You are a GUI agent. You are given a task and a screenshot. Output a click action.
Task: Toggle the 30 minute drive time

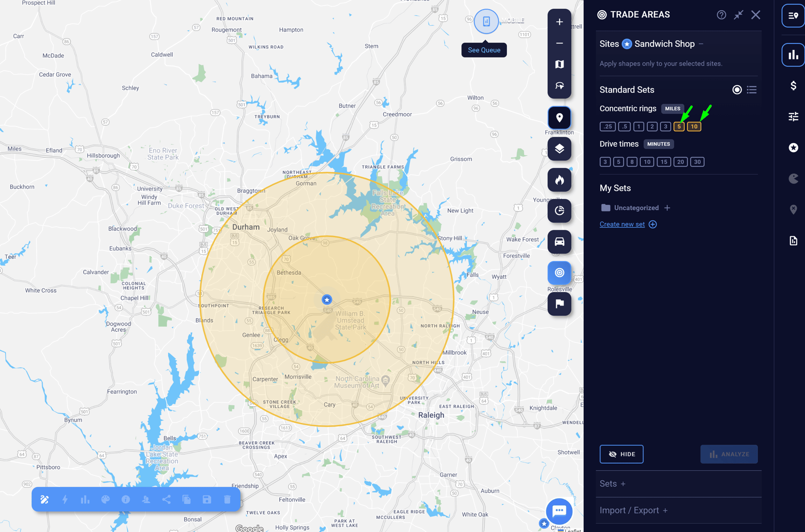pos(697,162)
